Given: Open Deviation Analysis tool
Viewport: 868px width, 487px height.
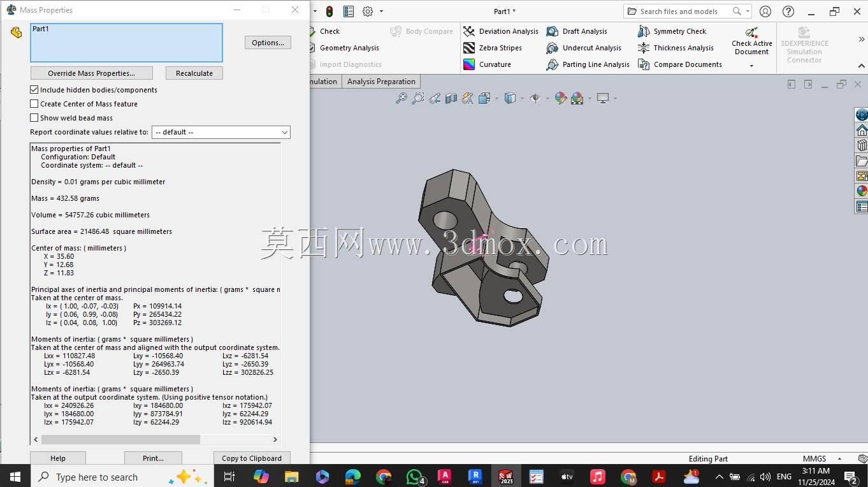Looking at the screenshot, I should [501, 31].
